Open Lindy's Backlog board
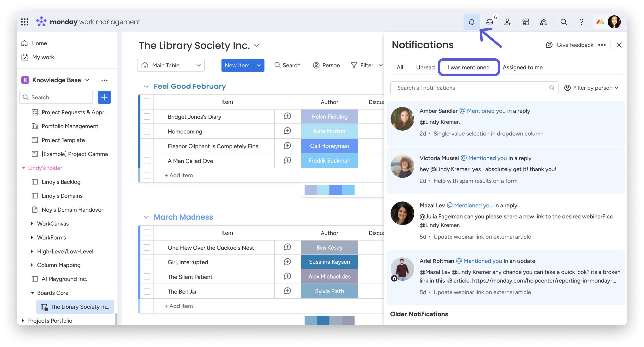The width and height of the screenshot is (644, 347). [x=61, y=182]
